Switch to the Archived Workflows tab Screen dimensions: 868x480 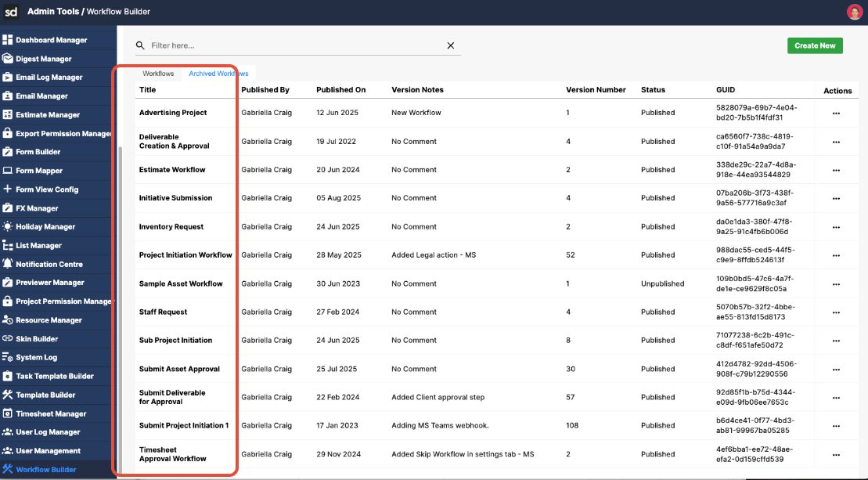[x=218, y=73]
